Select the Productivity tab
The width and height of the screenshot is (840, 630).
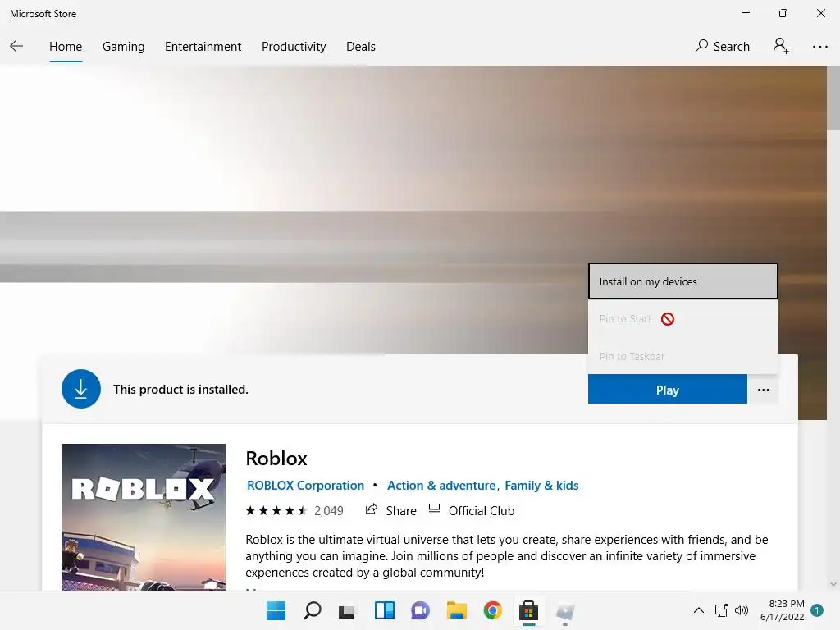pos(294,47)
